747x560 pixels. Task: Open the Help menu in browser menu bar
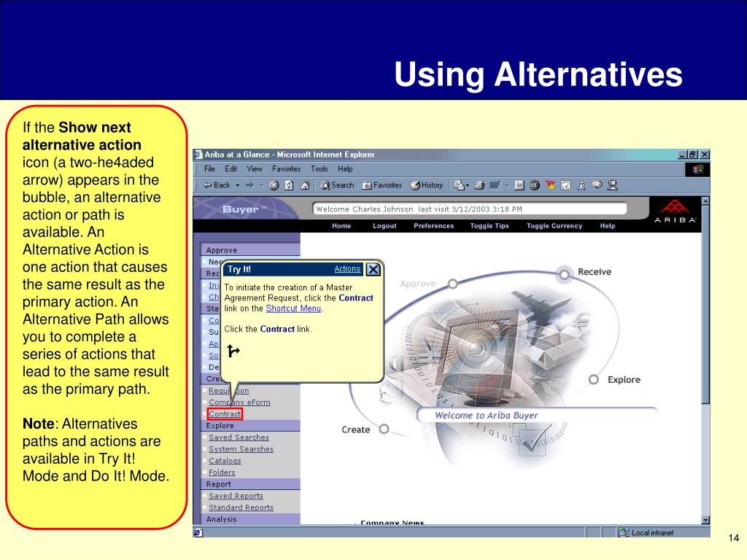click(345, 168)
